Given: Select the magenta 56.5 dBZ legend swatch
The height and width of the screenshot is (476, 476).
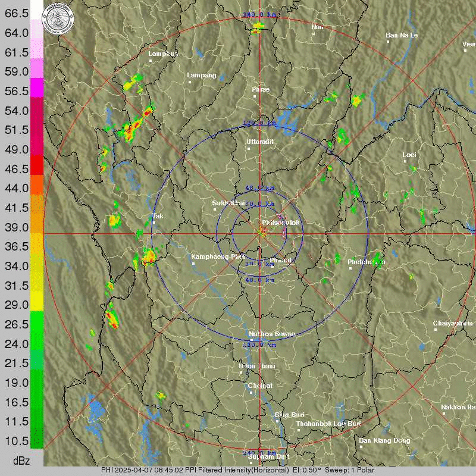Looking at the screenshot, I should 37,87.
